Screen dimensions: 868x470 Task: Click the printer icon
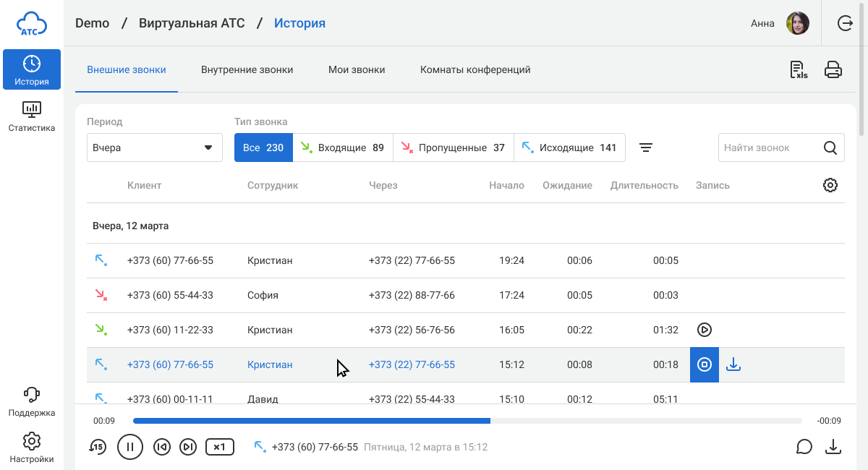pyautogui.click(x=833, y=70)
